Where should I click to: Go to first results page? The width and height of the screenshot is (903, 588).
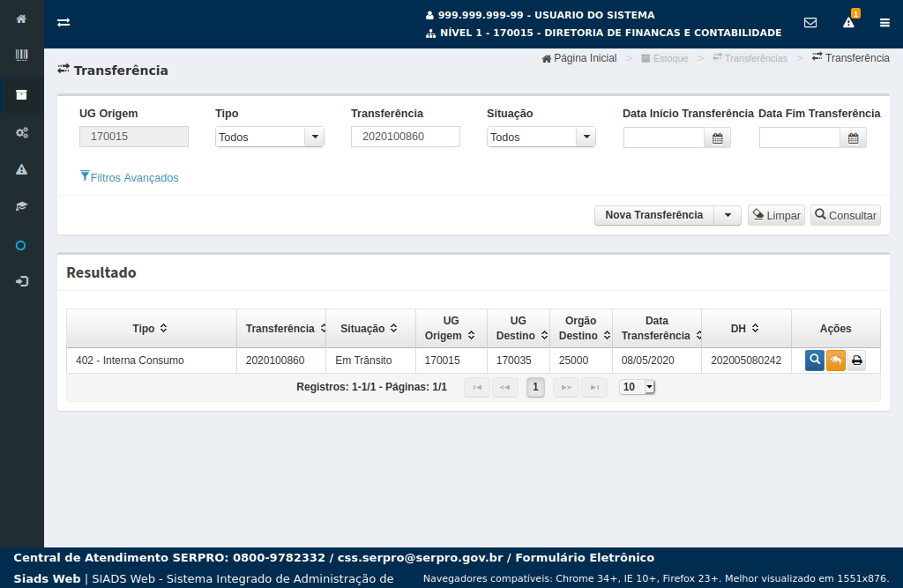coord(477,387)
